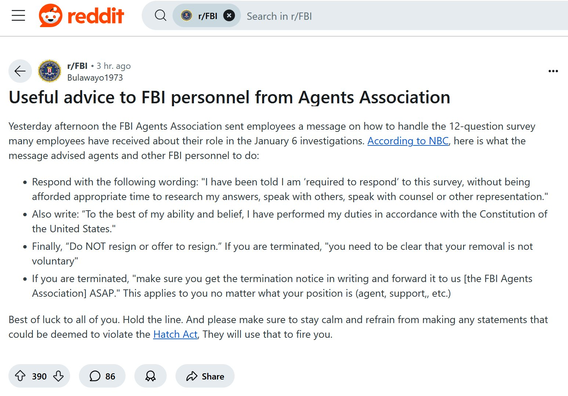Viewport: 568px width, 396px height.
Task: Click the search magnifier icon
Action: point(160,16)
